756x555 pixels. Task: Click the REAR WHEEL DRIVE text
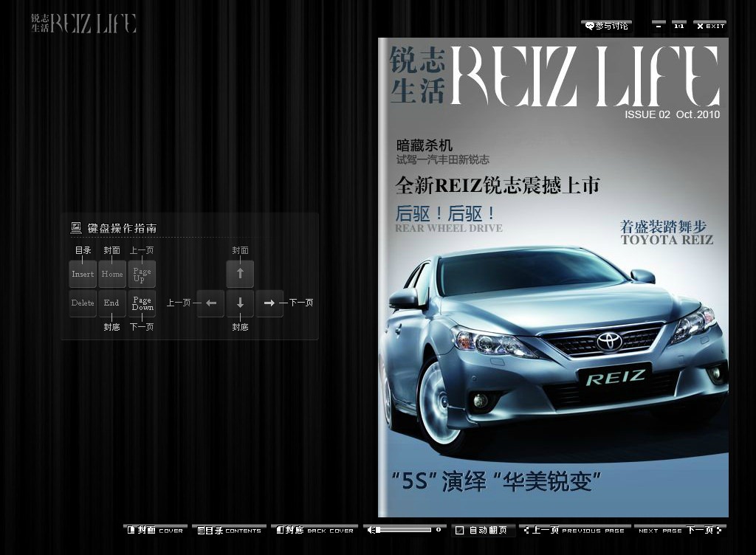click(x=449, y=228)
